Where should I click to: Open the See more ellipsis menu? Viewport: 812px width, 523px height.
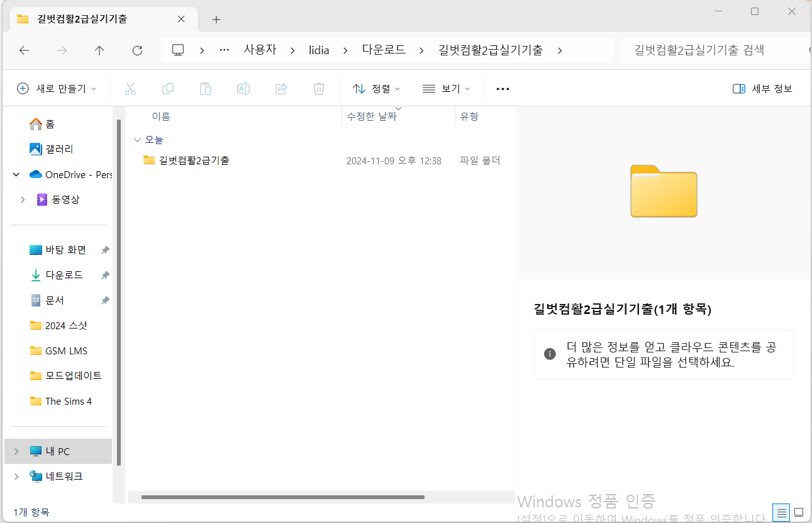click(x=503, y=89)
